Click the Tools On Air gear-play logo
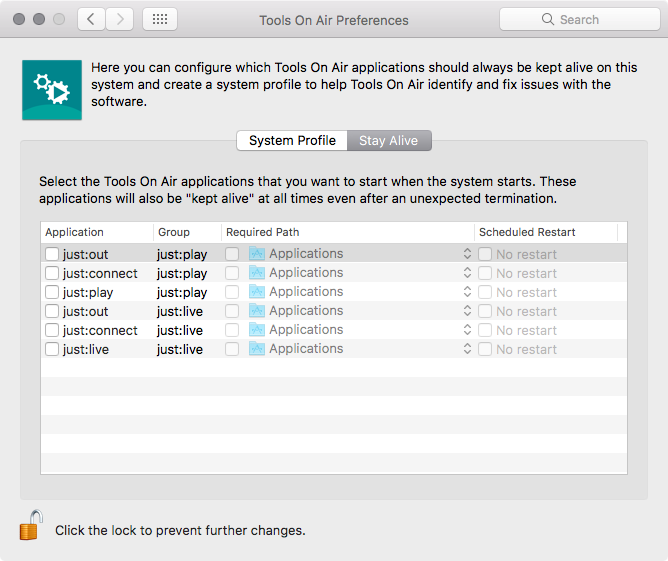This screenshot has height=561, width=668. coord(52,90)
